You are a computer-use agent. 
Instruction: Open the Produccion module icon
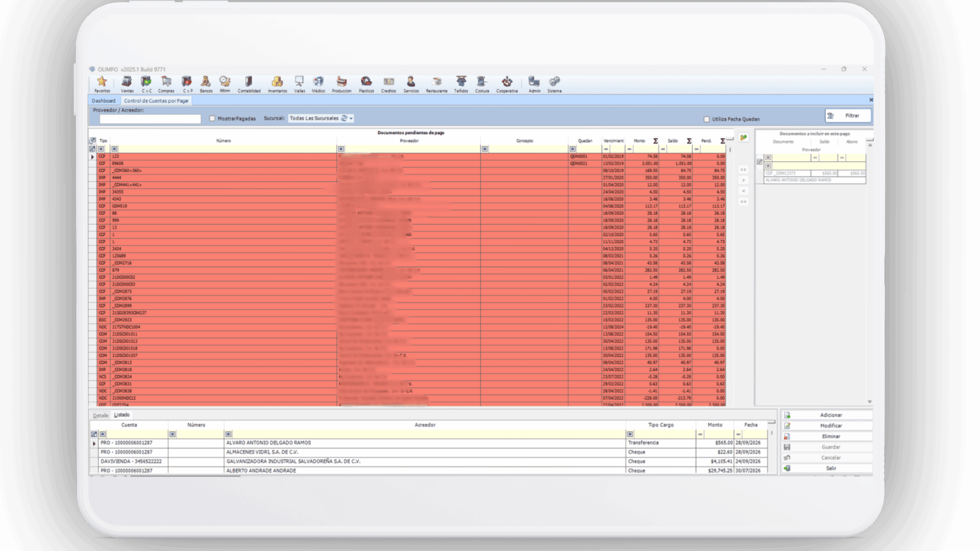tap(341, 84)
